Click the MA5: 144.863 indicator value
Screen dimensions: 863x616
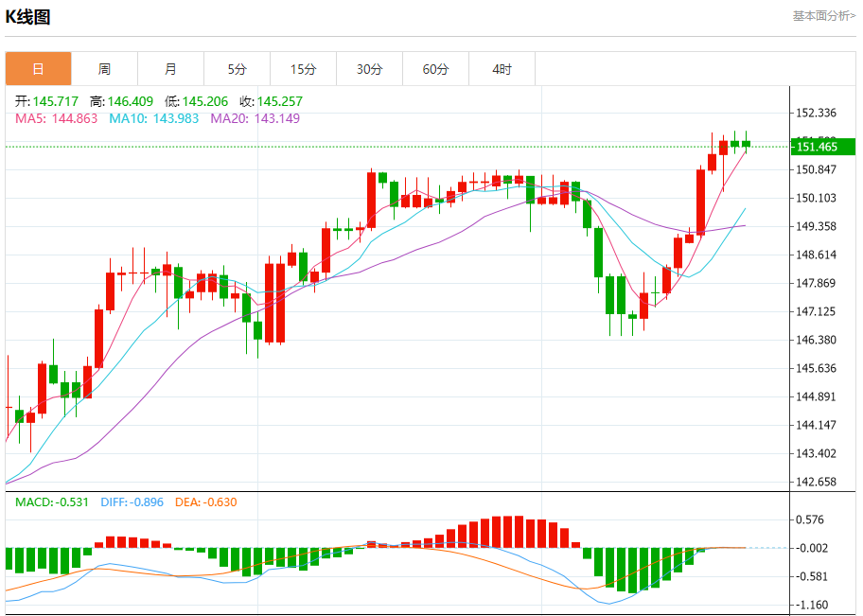point(56,118)
